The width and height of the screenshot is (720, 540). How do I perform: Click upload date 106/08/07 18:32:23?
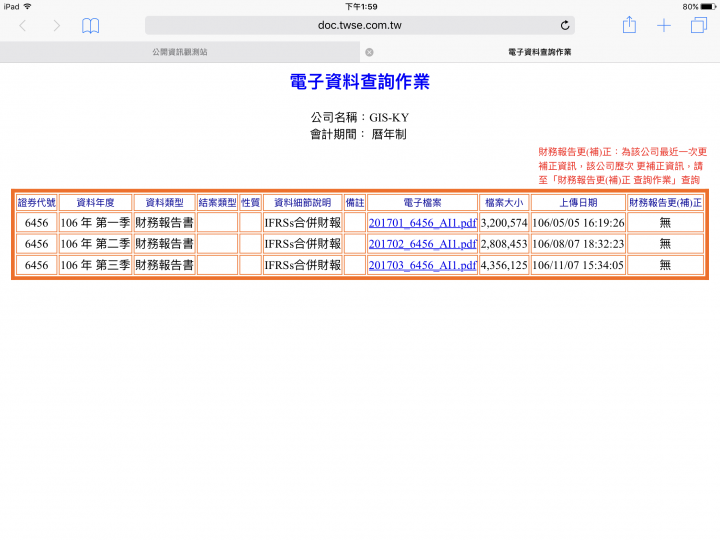pos(578,244)
